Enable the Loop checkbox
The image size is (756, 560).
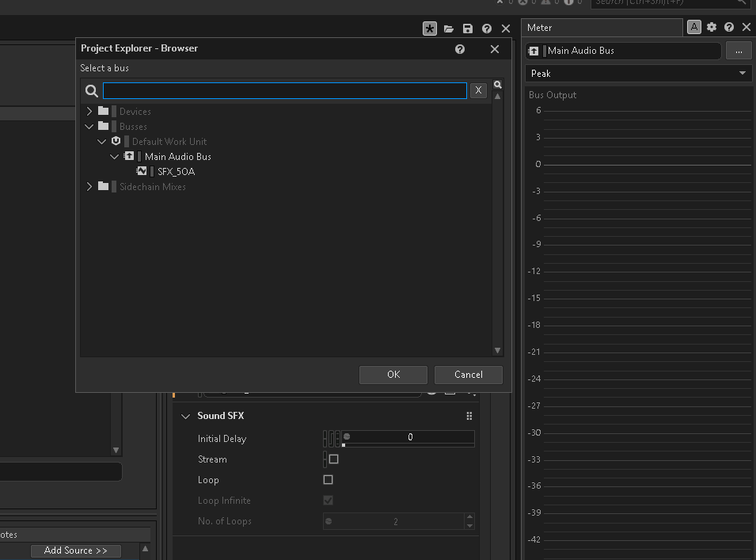(328, 480)
